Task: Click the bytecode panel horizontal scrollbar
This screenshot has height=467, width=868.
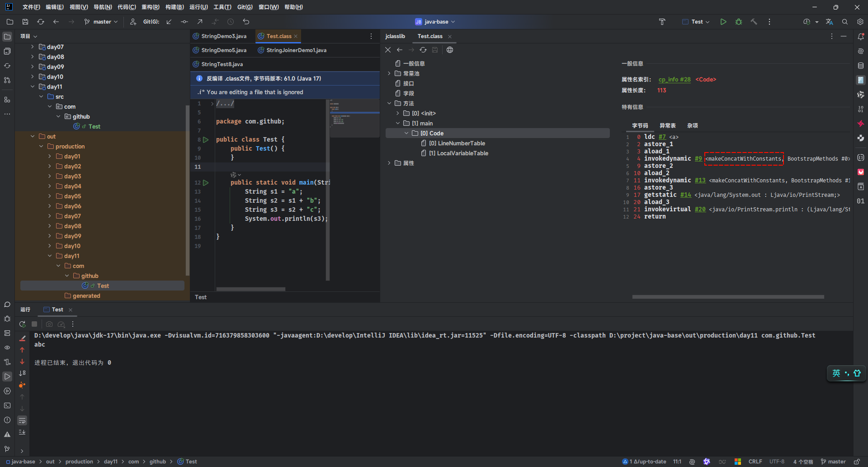Action: point(728,297)
